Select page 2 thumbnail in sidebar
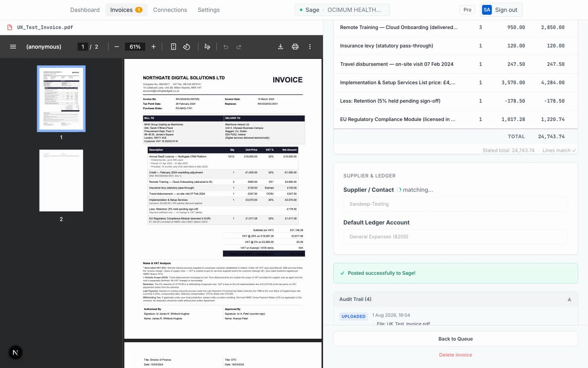 pyautogui.click(x=61, y=180)
